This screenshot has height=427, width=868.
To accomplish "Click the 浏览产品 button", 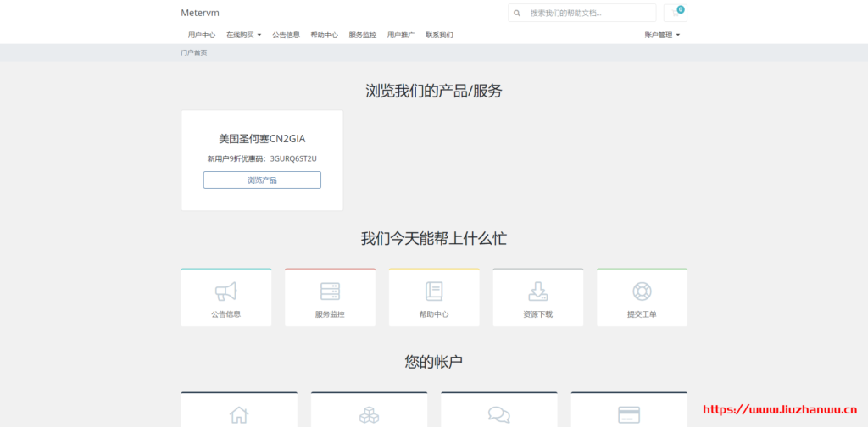I will point(262,180).
